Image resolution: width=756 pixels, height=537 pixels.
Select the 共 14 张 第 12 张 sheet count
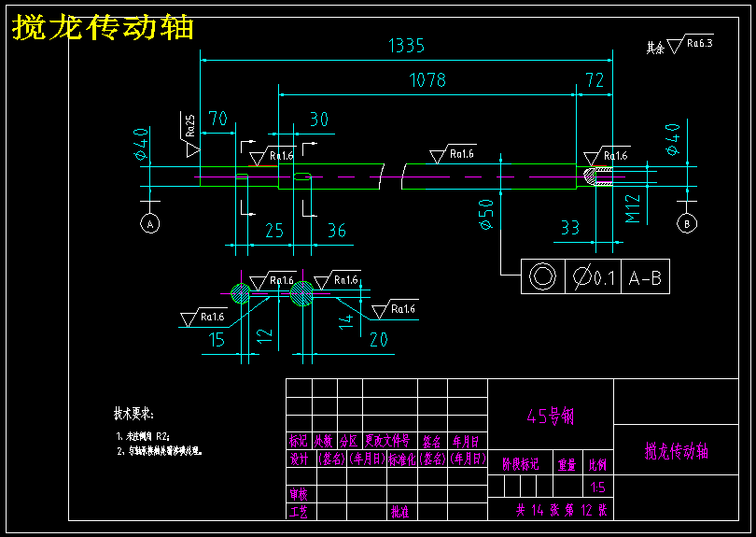pyautogui.click(x=561, y=510)
